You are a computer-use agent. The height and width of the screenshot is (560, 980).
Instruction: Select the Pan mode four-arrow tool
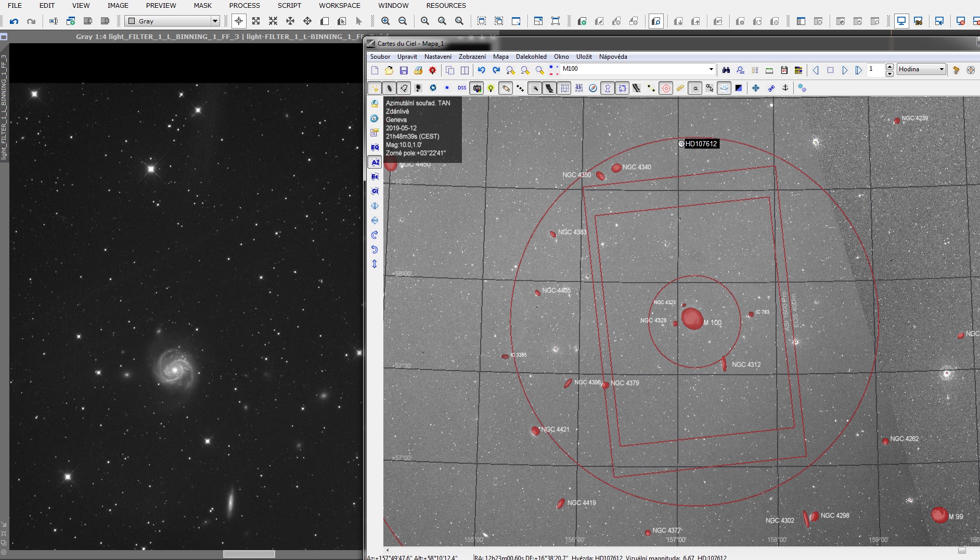[307, 21]
